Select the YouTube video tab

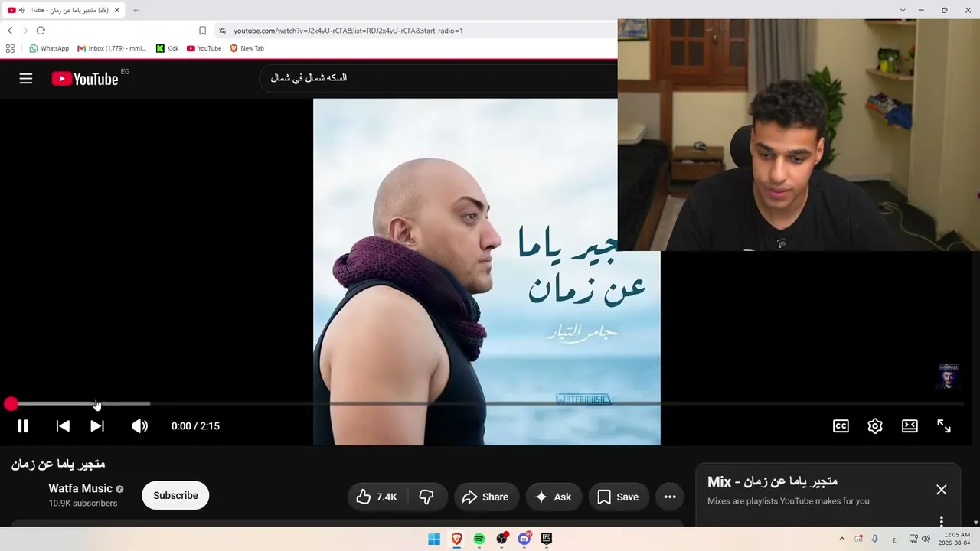coord(64,10)
